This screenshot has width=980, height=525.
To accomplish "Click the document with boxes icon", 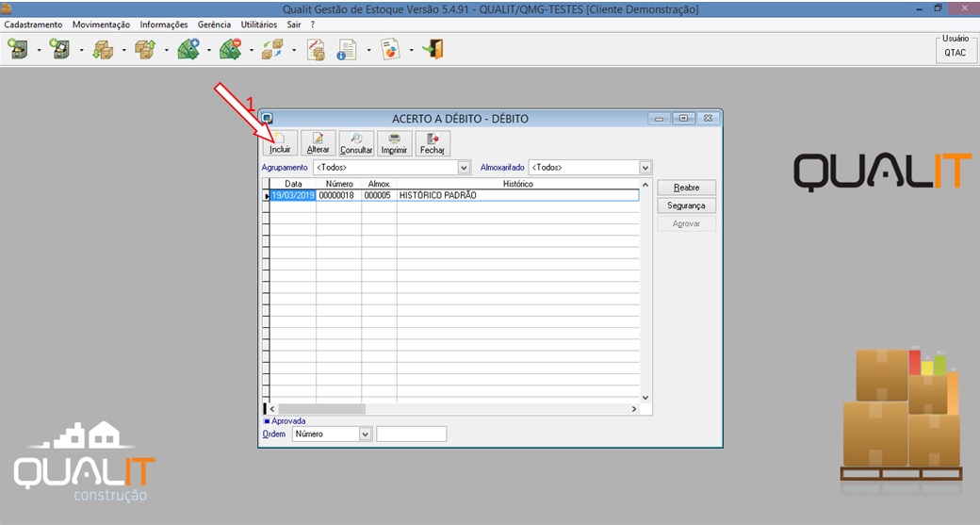I will click(x=316, y=49).
